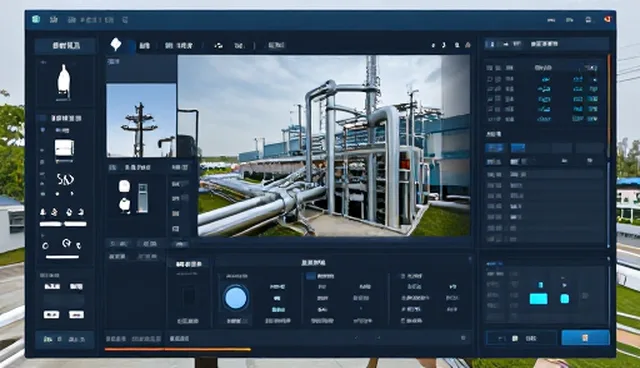Select the upper white cylinder equipment icon
The height and width of the screenshot is (368, 640).
(x=124, y=186)
